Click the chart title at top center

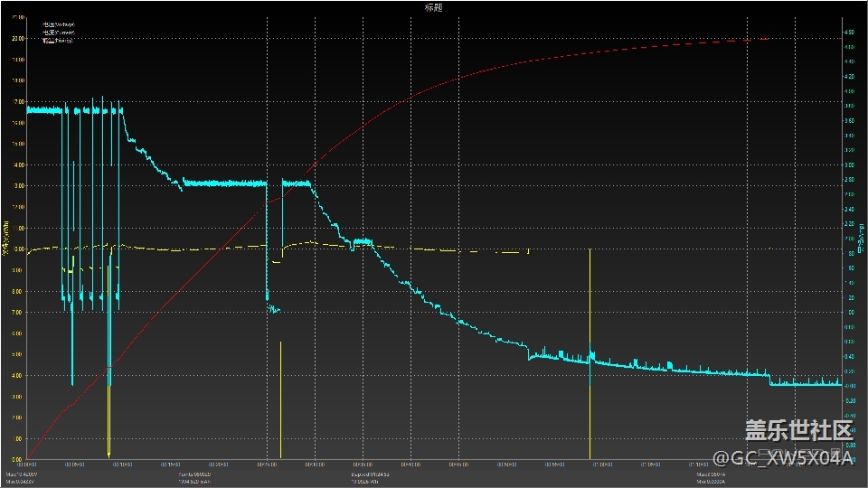click(433, 7)
